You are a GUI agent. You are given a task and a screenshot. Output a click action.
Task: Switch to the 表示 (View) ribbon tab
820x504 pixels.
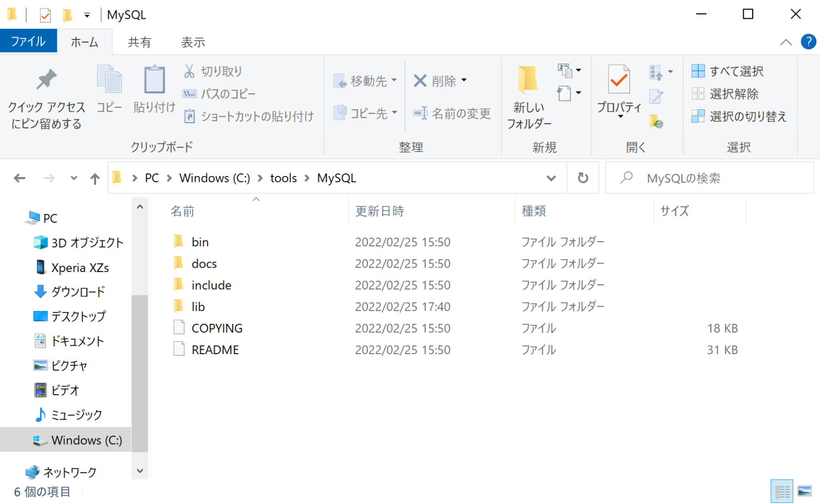(x=193, y=42)
